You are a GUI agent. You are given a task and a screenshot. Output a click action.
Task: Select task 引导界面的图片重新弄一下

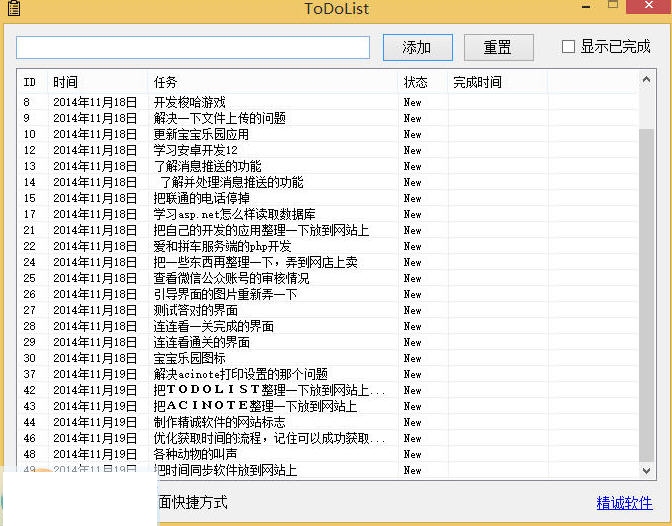coord(225,294)
